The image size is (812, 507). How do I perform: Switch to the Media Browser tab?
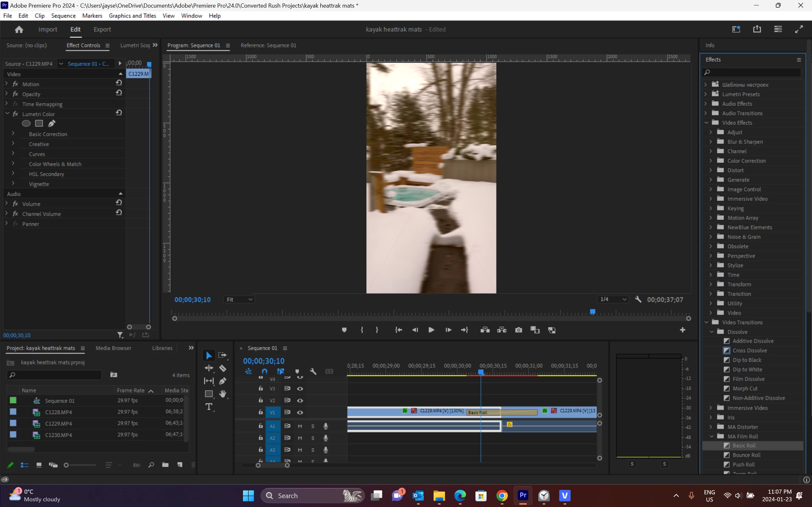click(113, 348)
